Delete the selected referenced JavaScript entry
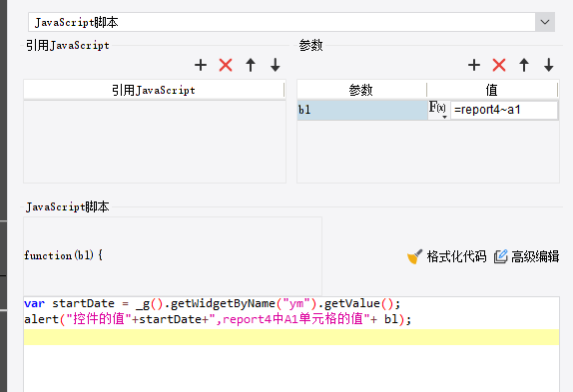The width and height of the screenshot is (573, 392). click(x=226, y=65)
